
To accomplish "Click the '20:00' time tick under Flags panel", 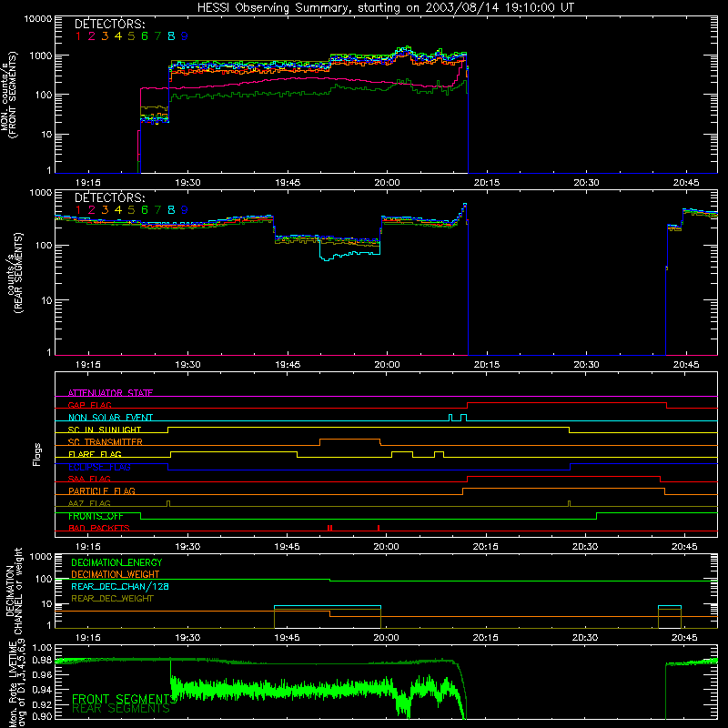I will point(386,547).
